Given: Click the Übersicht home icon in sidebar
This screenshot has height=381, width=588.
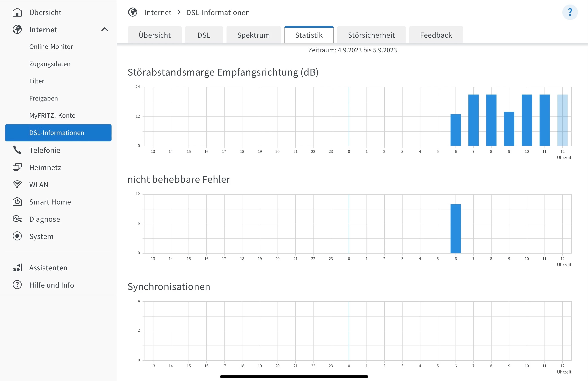Looking at the screenshot, I should coord(17,12).
